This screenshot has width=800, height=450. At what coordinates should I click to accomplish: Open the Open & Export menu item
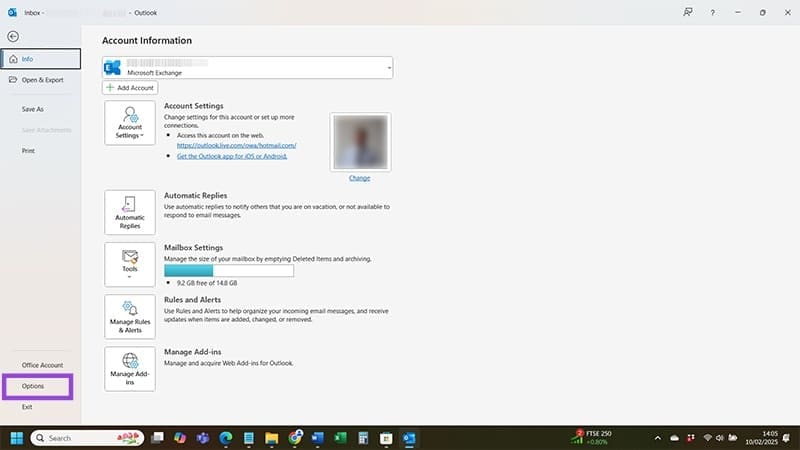point(41,80)
